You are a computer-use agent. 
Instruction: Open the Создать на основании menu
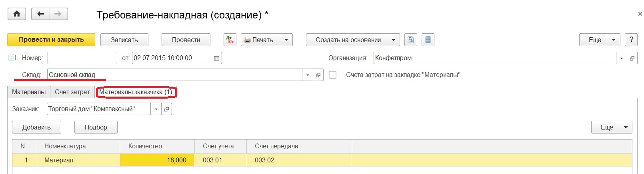pyautogui.click(x=352, y=40)
